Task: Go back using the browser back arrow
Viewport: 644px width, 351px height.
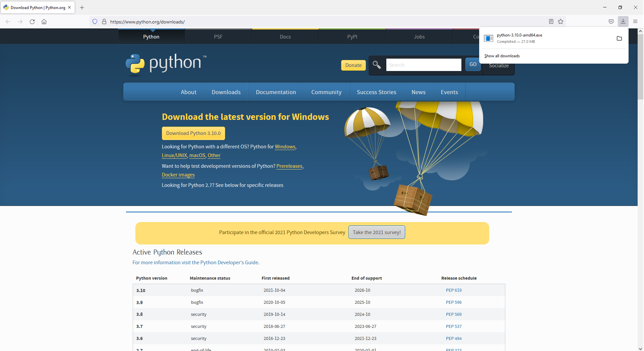Action: coord(8,22)
